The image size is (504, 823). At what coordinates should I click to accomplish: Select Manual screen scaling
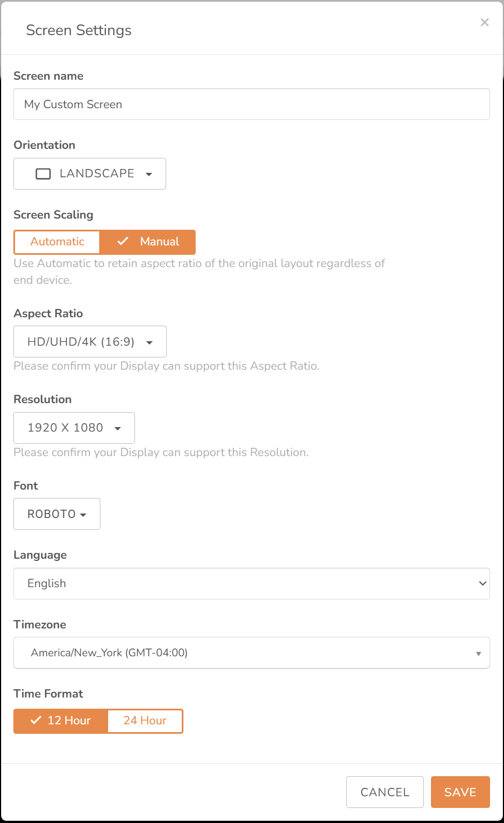(148, 242)
